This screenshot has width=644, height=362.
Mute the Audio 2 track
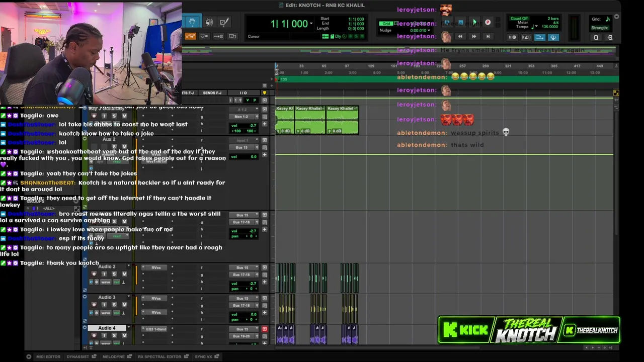[x=123, y=274]
